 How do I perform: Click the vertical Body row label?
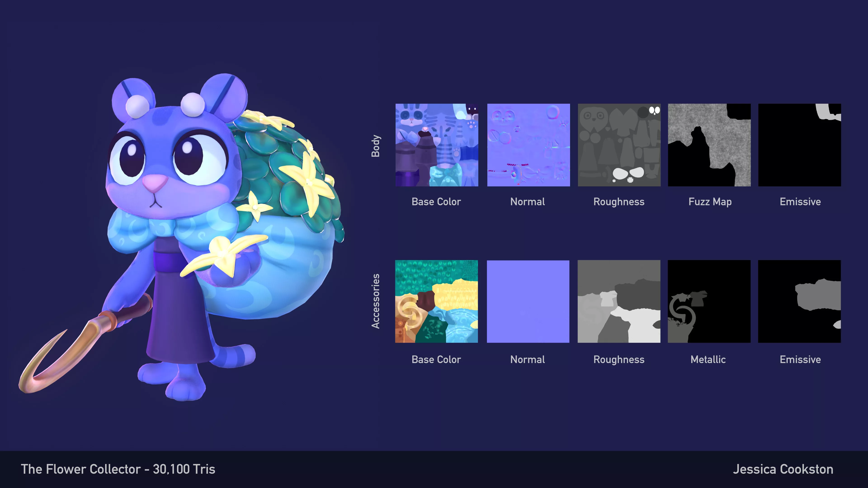point(376,146)
